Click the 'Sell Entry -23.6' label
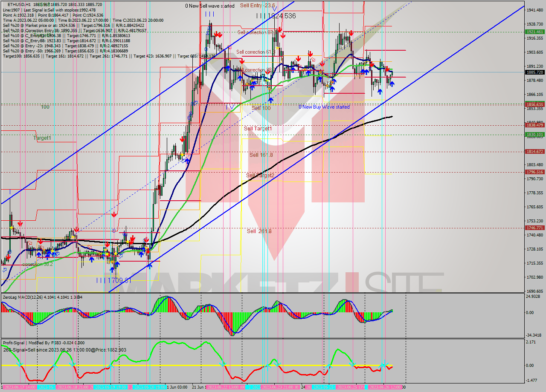Screen dimensions: 546x392 pyautogui.click(x=257, y=6)
